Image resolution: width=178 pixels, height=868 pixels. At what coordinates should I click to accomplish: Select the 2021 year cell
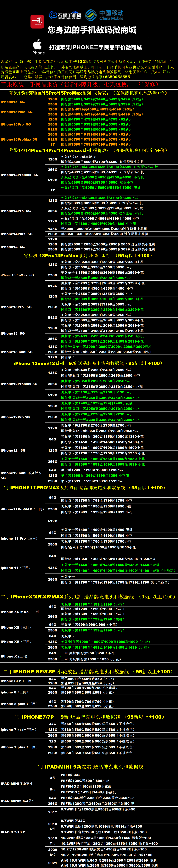(53, 863)
